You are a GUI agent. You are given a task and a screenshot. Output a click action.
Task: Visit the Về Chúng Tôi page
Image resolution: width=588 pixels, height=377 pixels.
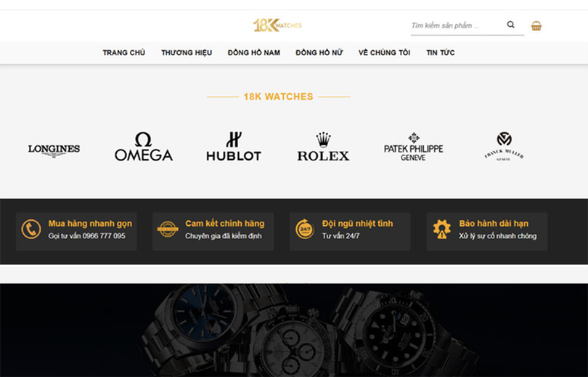[x=384, y=53]
